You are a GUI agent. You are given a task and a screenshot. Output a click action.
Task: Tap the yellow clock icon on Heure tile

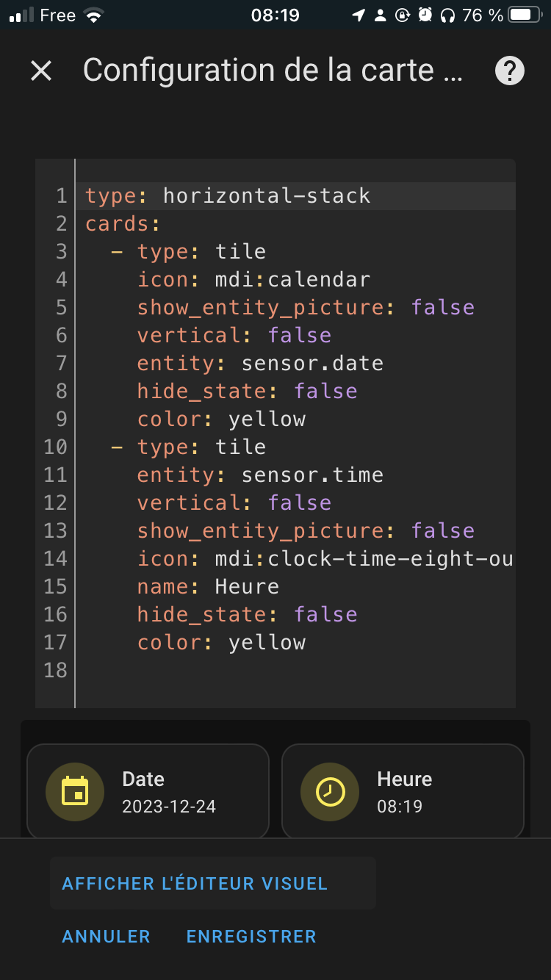click(330, 793)
